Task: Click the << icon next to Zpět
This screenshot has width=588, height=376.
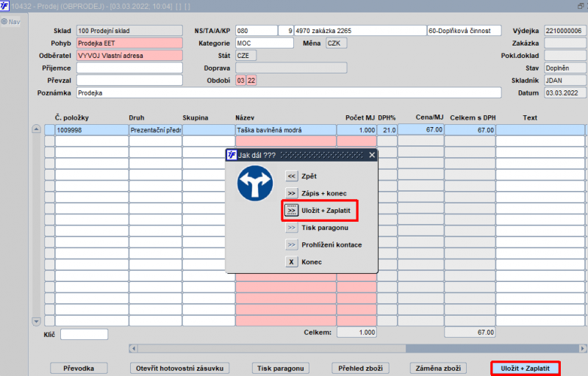Action: click(292, 176)
